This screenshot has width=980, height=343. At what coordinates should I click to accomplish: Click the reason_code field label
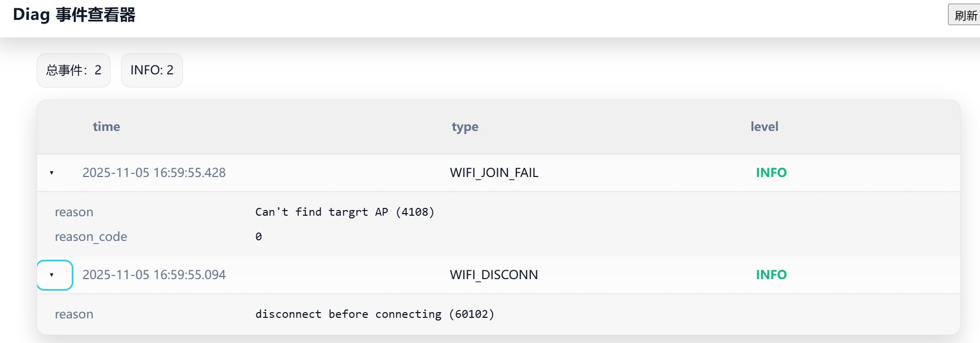[91, 237]
